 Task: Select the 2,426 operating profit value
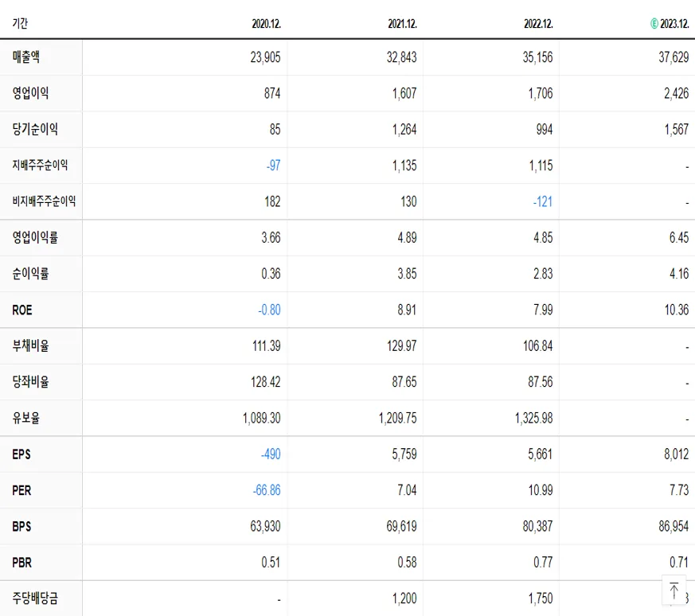coord(677,93)
